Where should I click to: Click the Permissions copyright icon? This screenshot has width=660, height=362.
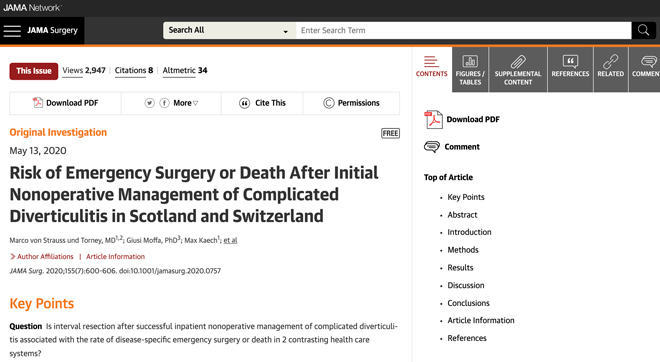tap(329, 103)
